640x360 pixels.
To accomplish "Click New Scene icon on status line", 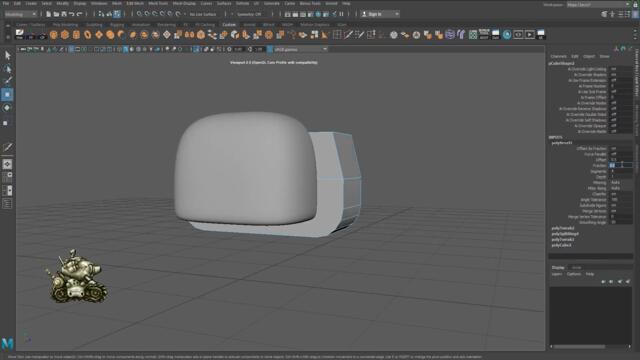I will [48, 14].
